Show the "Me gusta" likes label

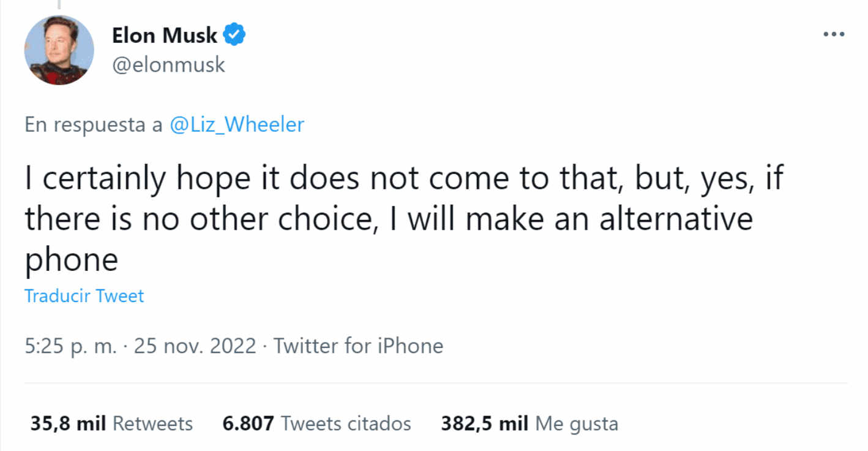577,424
